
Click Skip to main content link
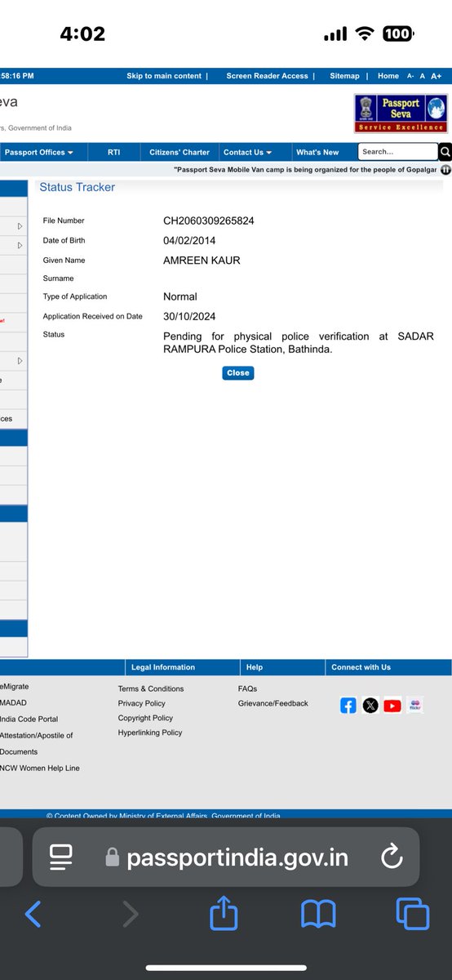164,76
